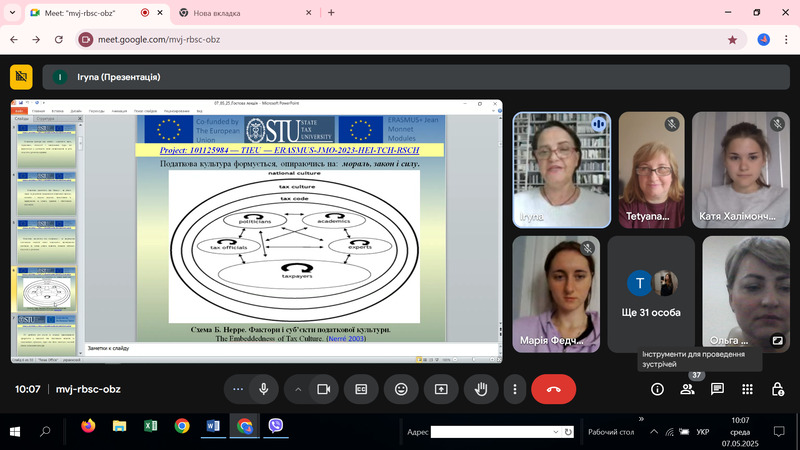Launch Firefox from taskbar
Image resolution: width=800 pixels, height=450 pixels.
tap(88, 426)
